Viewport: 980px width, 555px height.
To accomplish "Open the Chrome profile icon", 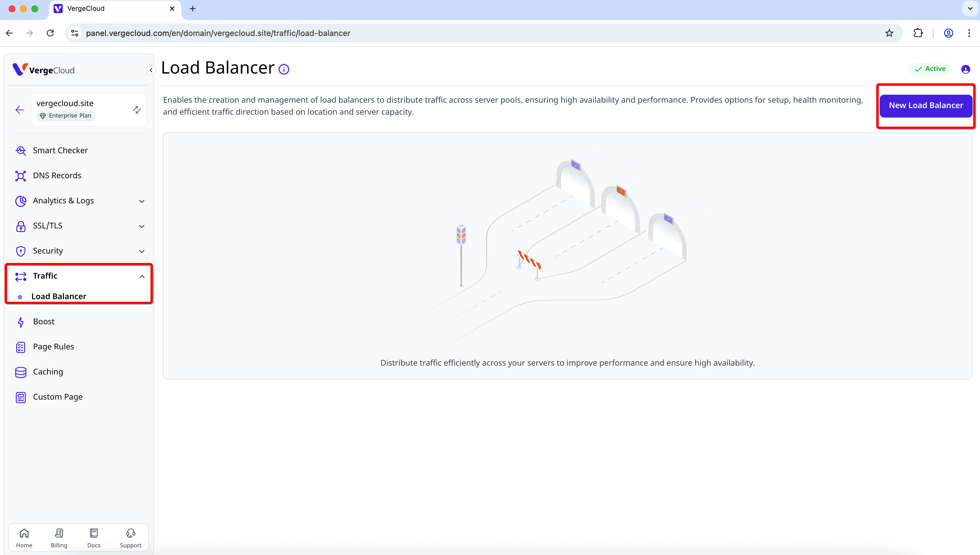I will [948, 33].
